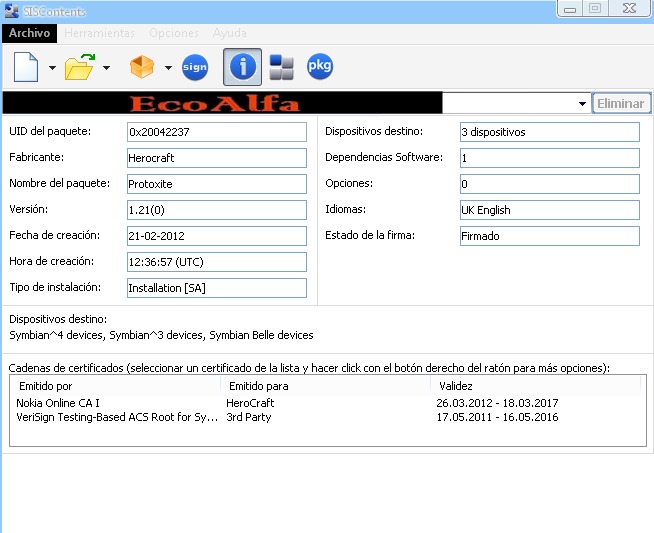654x533 pixels.
Task: Toggle the blue info icon
Action: tap(242, 67)
